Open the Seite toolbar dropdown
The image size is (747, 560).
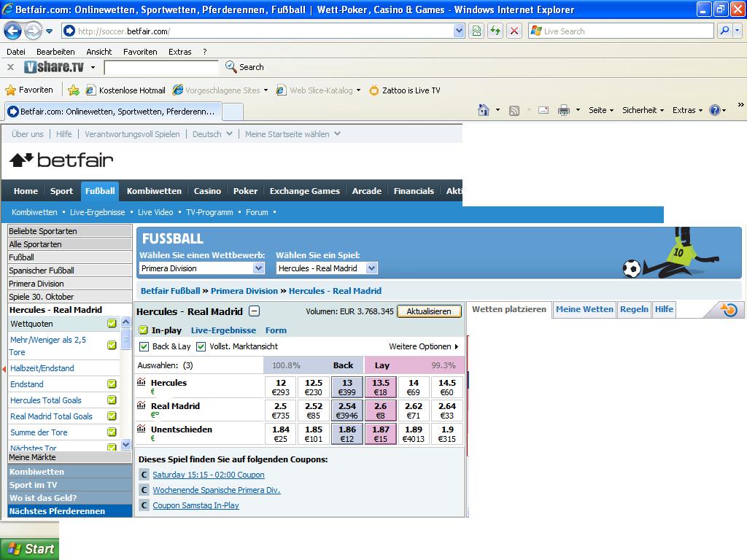[x=601, y=111]
